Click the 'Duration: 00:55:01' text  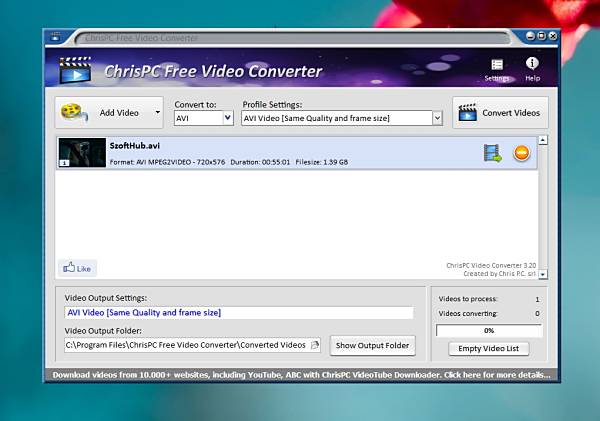[x=260, y=162]
